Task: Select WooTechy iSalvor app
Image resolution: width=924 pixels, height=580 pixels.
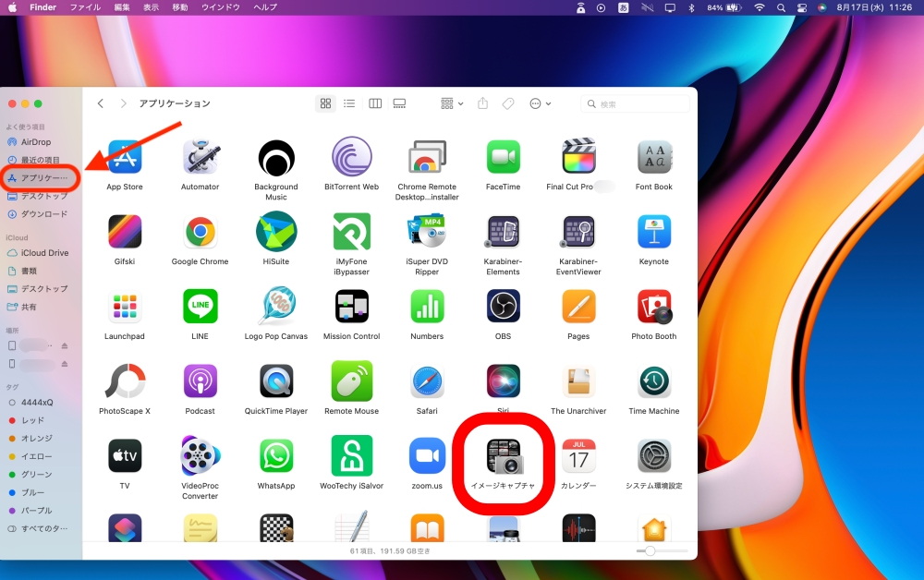Action: (352, 455)
